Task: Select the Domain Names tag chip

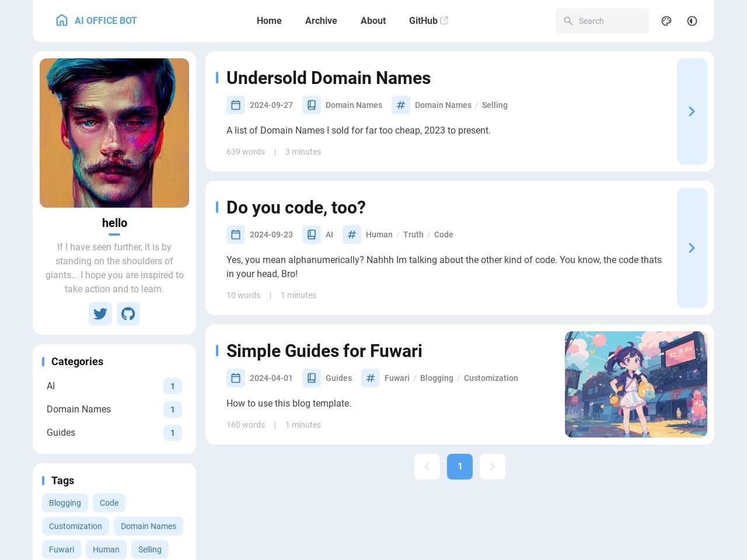Action: (148, 526)
